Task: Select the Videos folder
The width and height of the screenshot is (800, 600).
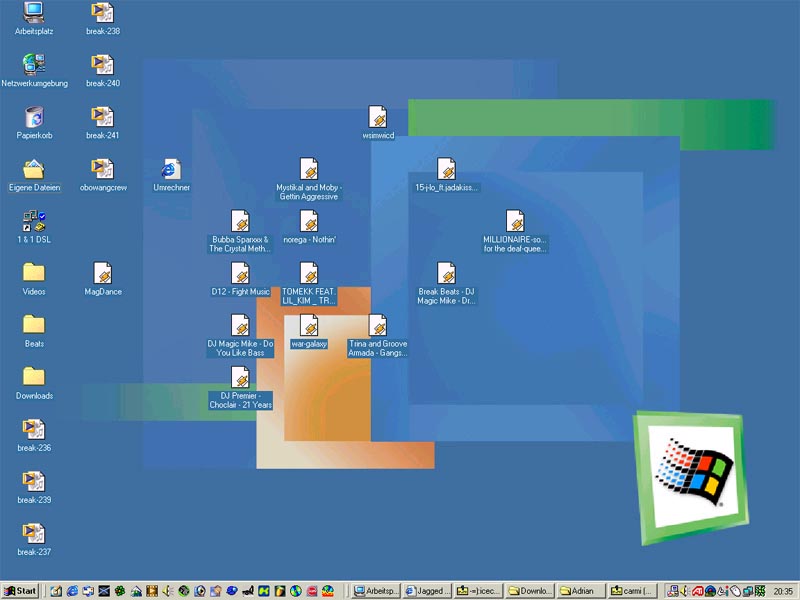Action: (34, 273)
